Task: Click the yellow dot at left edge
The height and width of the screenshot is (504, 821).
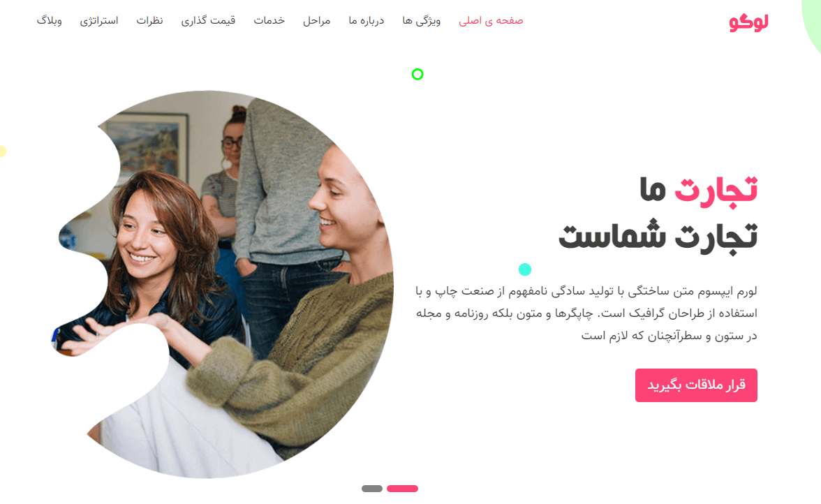Action: [x=3, y=151]
